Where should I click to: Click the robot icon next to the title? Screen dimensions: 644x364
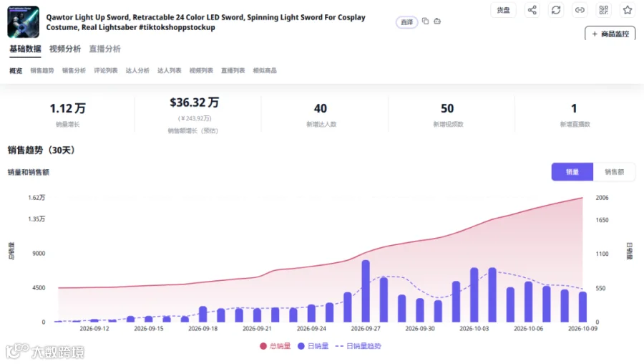tap(437, 21)
